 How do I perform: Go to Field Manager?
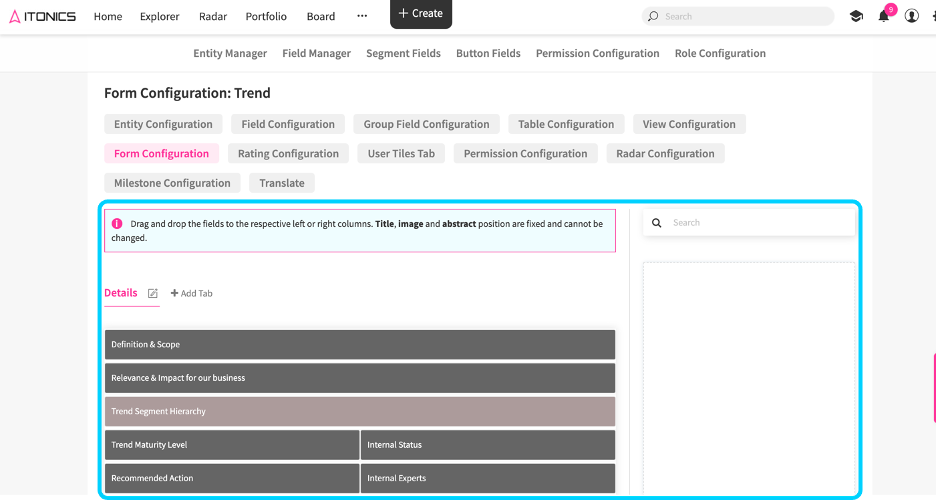(316, 53)
